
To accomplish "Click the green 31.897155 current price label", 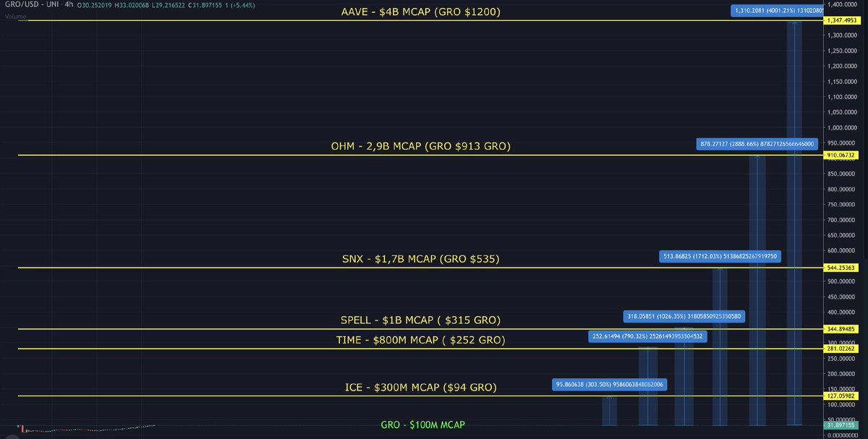I will click(x=843, y=425).
